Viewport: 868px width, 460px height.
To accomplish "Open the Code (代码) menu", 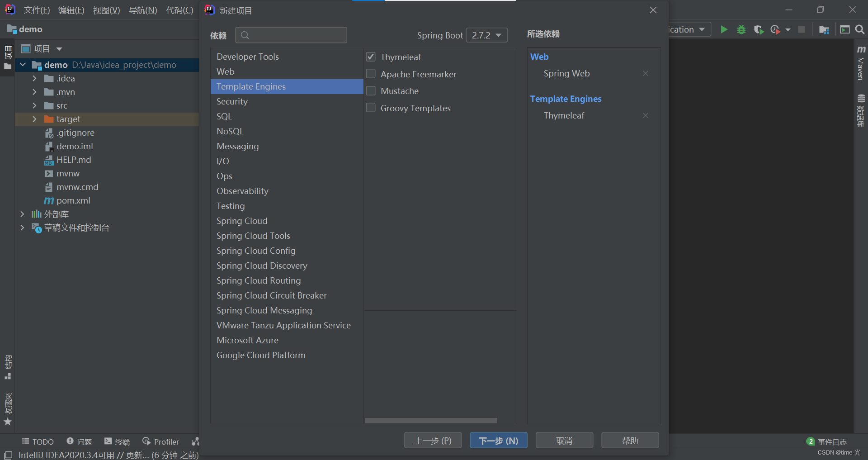I will (179, 10).
